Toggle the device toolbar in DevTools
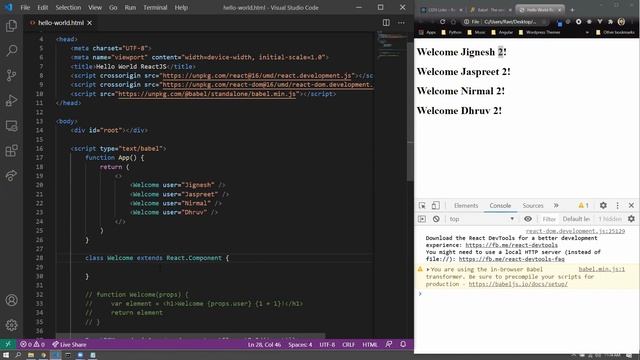 [x=436, y=205]
